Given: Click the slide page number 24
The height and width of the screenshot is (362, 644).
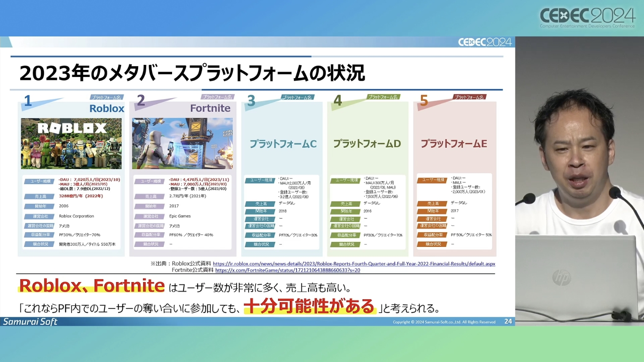Looking at the screenshot, I should (508, 321).
